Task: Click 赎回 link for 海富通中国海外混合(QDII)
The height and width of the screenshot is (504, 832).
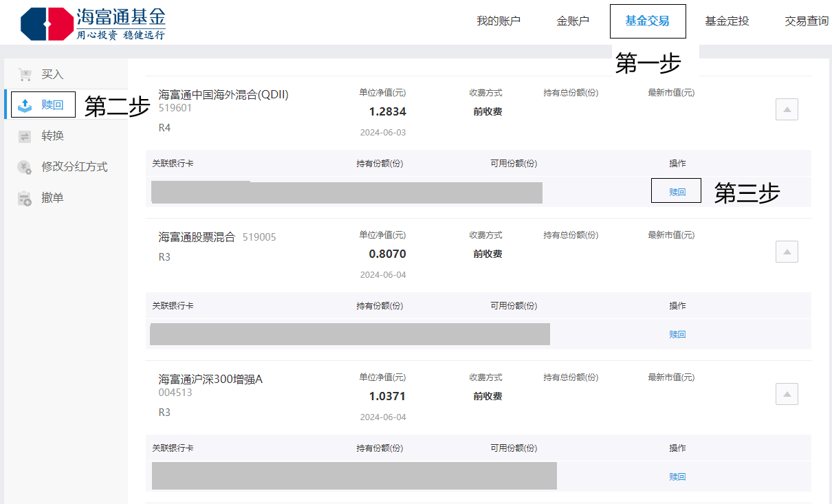Action: [677, 193]
